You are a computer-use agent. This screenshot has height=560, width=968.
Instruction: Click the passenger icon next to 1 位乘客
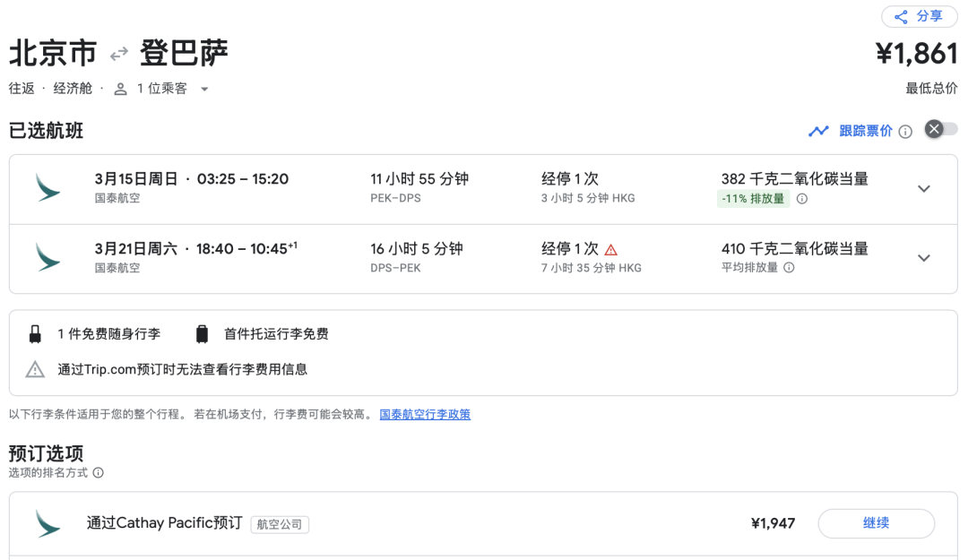tap(120, 89)
